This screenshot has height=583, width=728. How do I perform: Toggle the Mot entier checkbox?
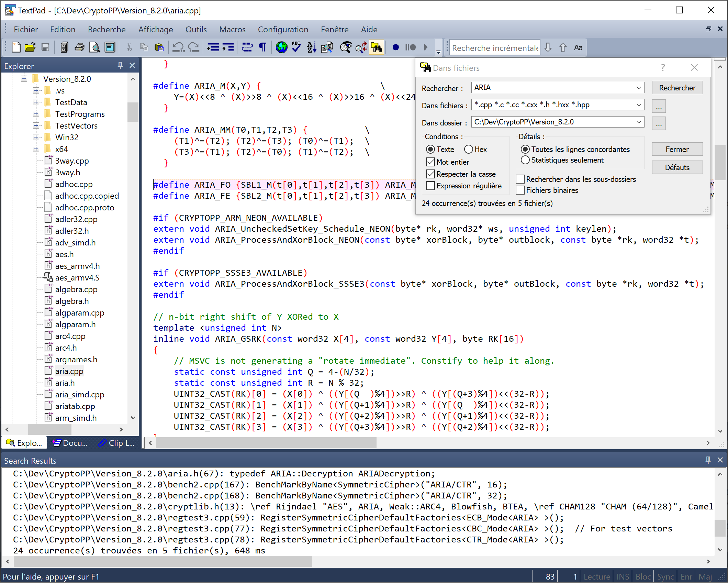pos(430,162)
